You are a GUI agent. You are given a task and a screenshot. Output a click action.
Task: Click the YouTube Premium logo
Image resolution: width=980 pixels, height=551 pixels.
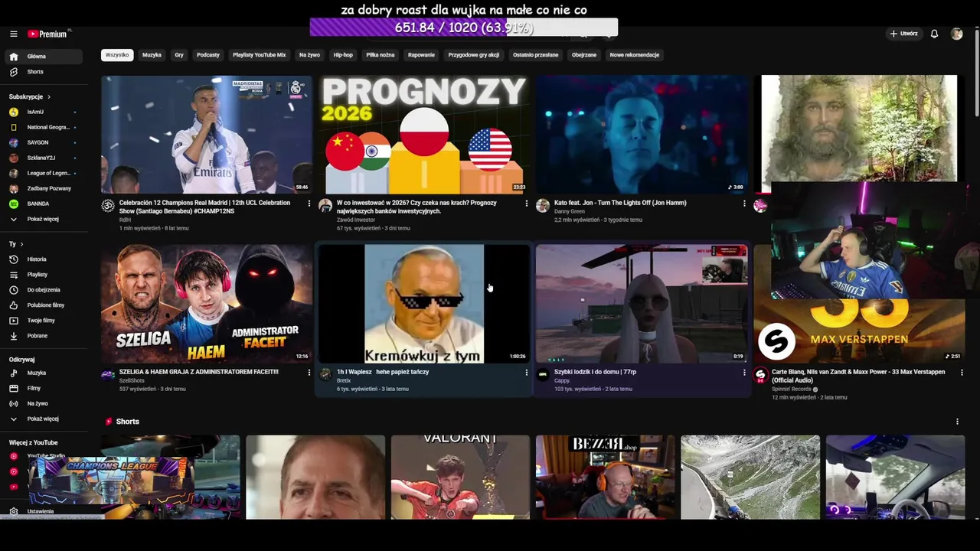(48, 34)
